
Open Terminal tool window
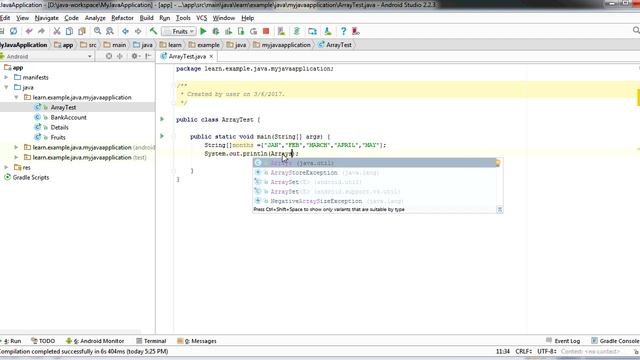[151, 341]
